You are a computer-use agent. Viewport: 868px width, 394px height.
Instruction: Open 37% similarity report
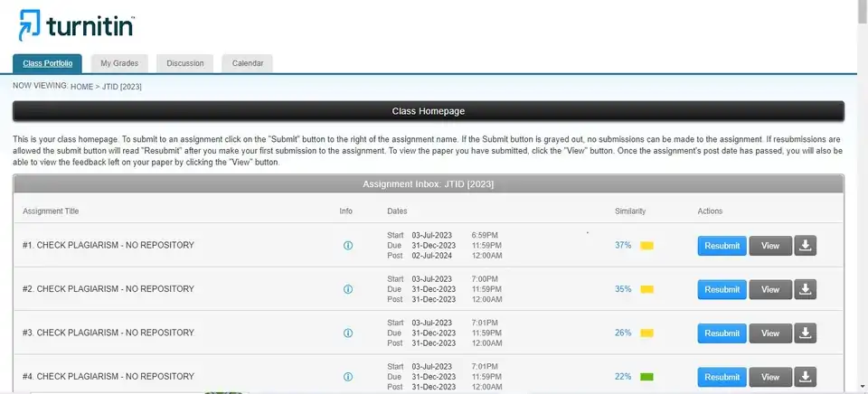click(x=623, y=245)
